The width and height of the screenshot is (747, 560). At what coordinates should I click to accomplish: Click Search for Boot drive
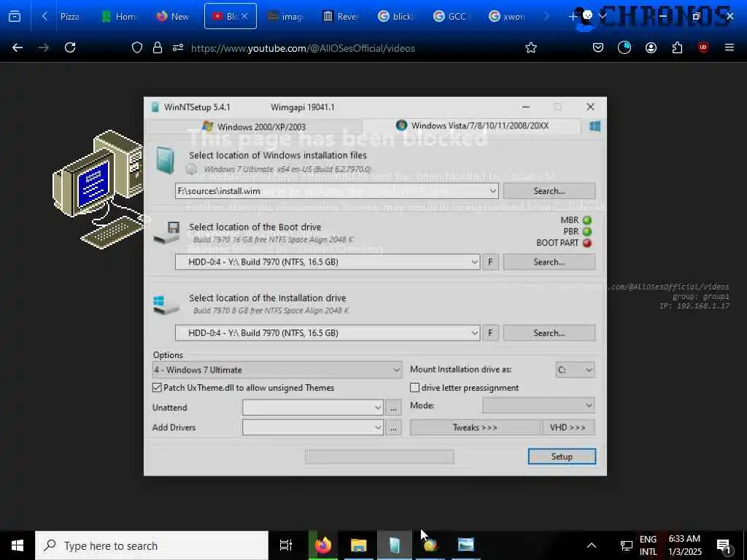[x=549, y=262]
